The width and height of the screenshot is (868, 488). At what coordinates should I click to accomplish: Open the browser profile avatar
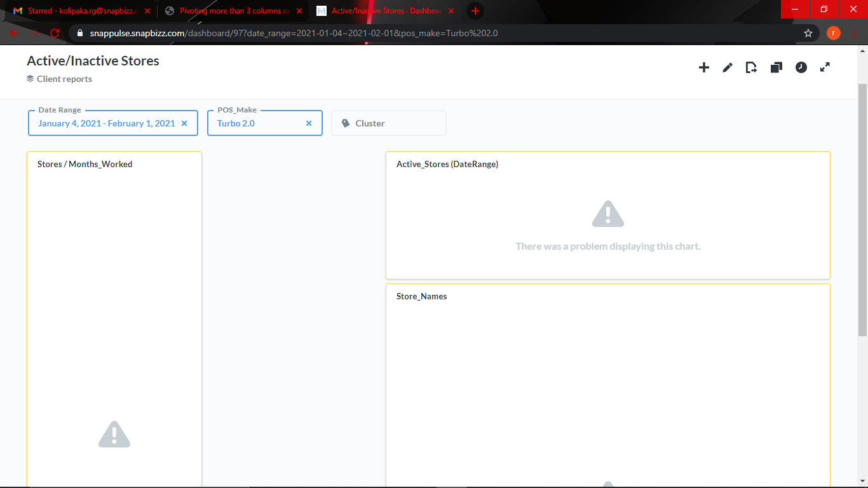click(833, 32)
